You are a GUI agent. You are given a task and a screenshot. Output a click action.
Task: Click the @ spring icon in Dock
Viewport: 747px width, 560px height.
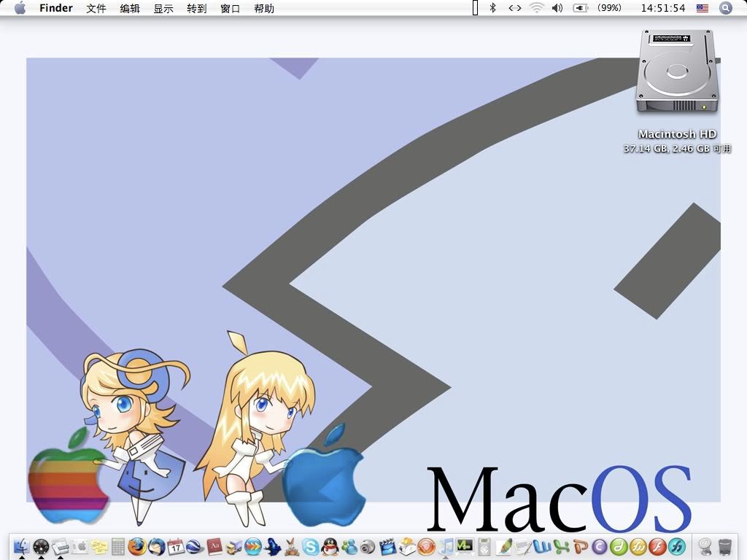(705, 545)
